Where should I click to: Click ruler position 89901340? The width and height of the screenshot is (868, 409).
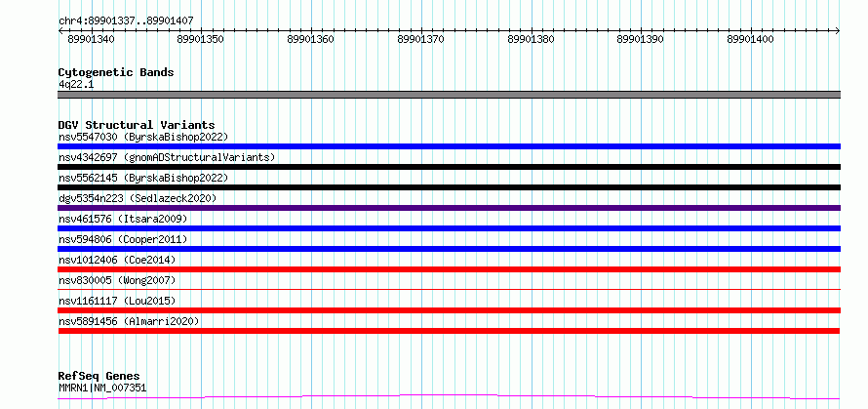coord(92,39)
